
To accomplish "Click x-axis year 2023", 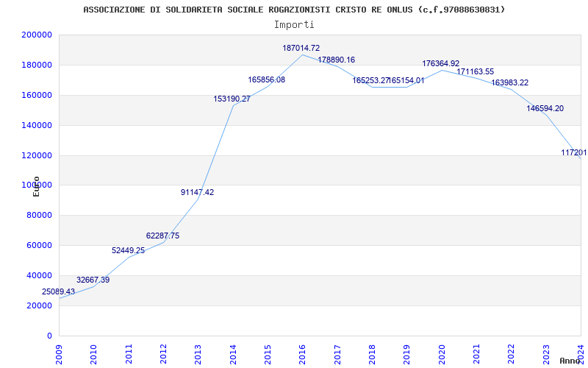I will pos(545,354).
